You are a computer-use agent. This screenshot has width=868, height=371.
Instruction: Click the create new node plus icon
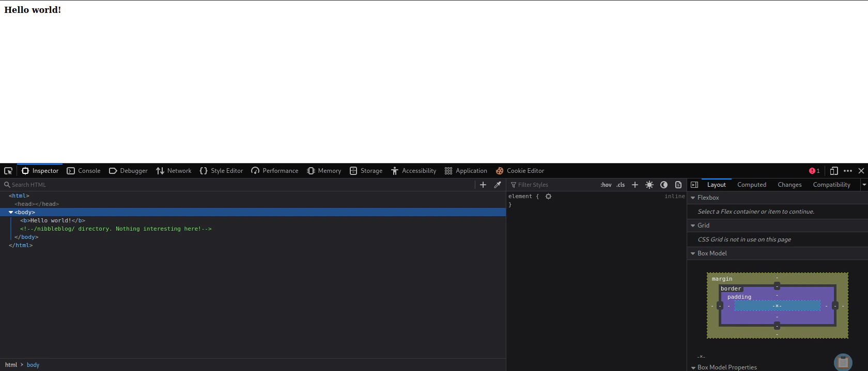click(x=483, y=185)
